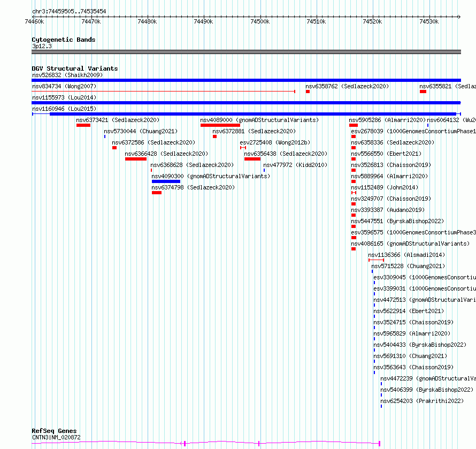The width and height of the screenshot is (476, 449).
Task: Click the nsv3249707 (Chaisson2019) label
Action: click(x=391, y=199)
